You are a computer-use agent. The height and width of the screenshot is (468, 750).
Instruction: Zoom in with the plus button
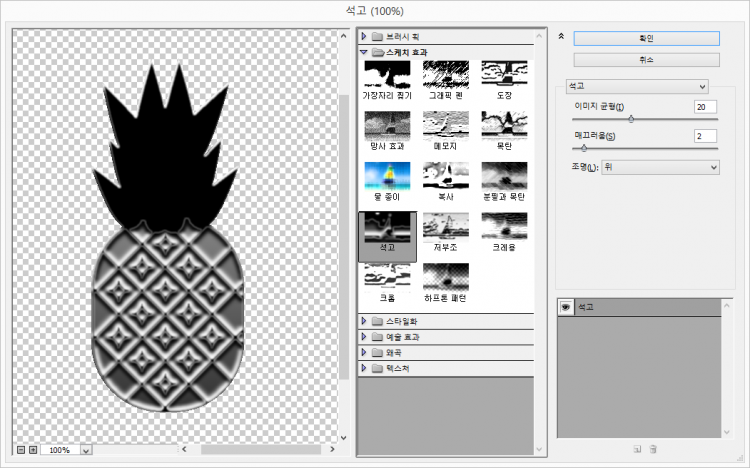pos(33,450)
